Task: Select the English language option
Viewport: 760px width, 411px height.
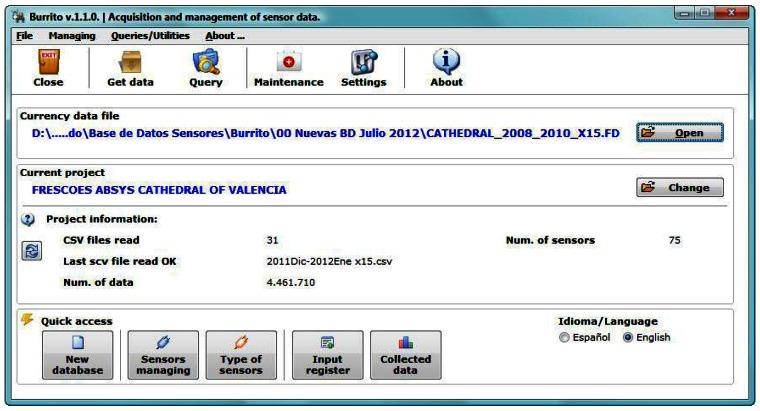Action: coord(628,338)
